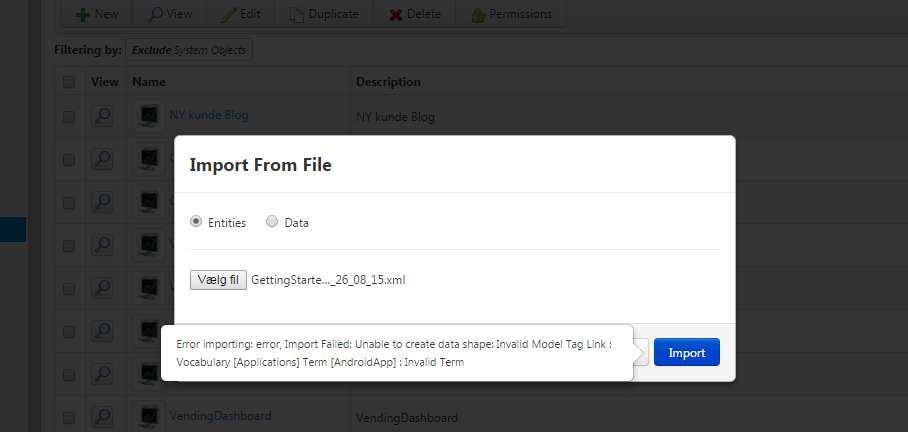Open the Permissions toolbar button
Image resolution: width=908 pixels, height=432 pixels.
tap(511, 14)
